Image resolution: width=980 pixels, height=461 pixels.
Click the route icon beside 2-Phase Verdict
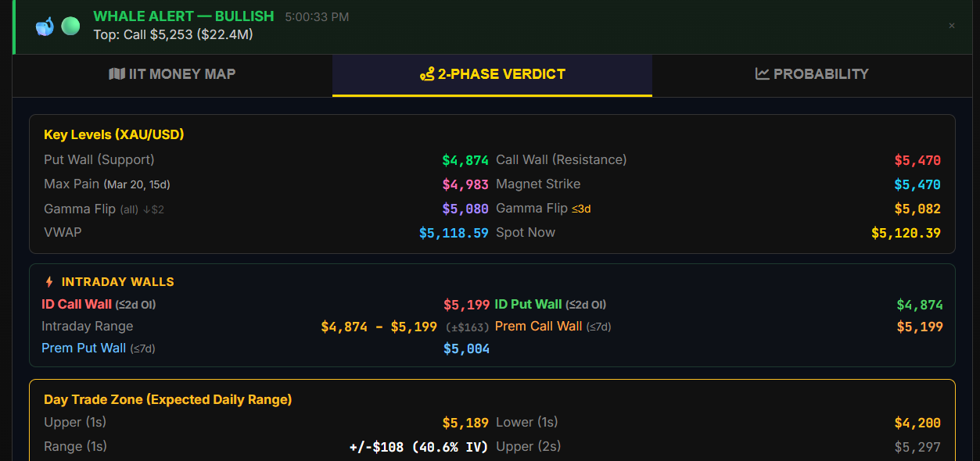pyautogui.click(x=427, y=74)
